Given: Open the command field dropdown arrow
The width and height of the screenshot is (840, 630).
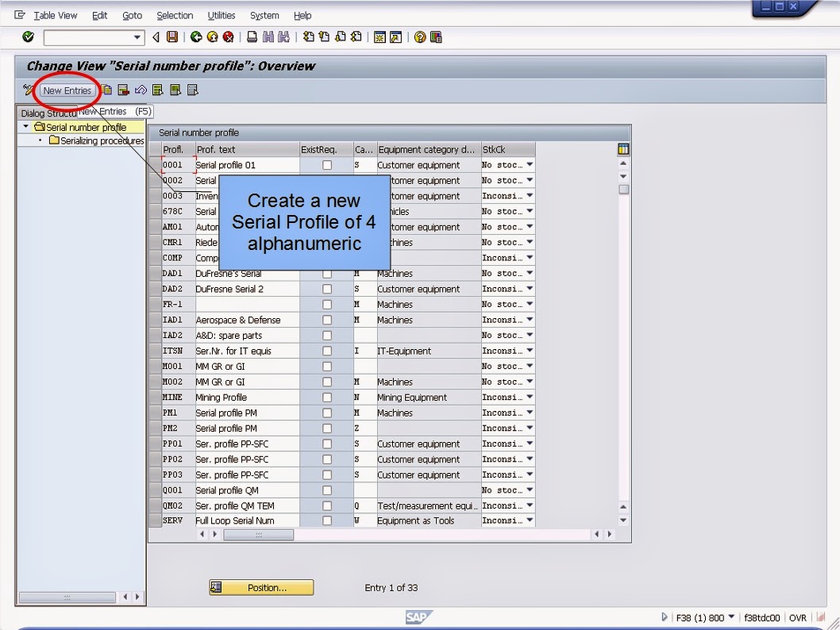Looking at the screenshot, I should (x=137, y=36).
